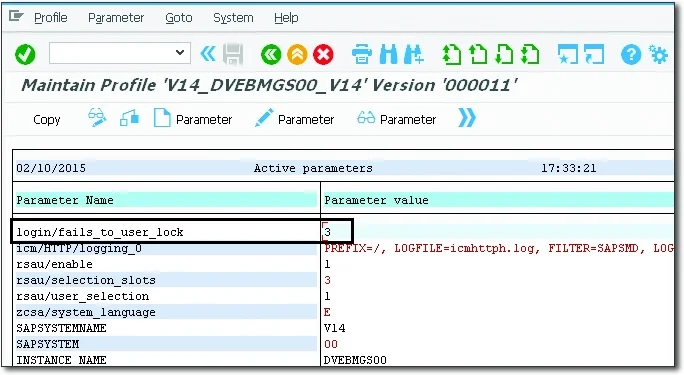The image size is (684, 375).
Task: Open the Goto menu
Action: click(179, 18)
